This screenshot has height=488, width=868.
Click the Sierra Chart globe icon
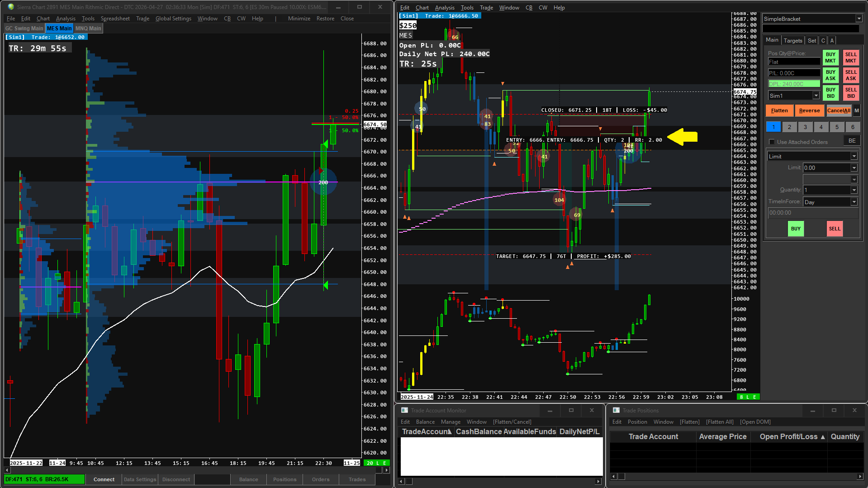tap(11, 7)
